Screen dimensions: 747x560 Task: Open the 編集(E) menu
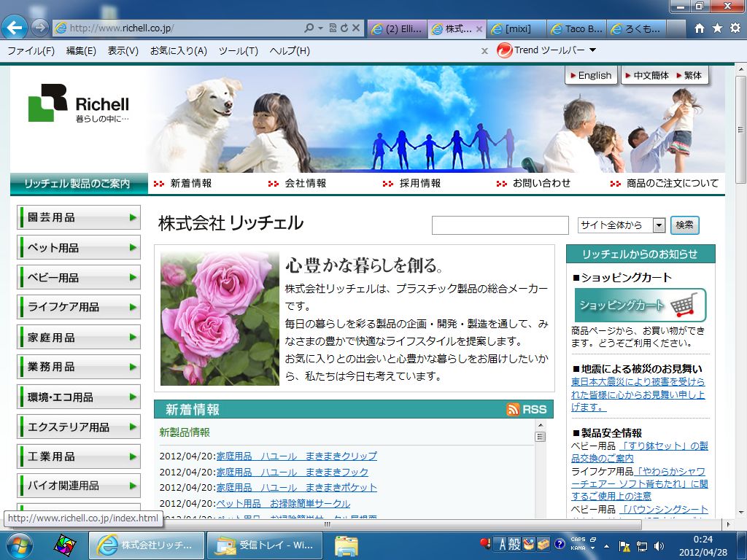(81, 50)
